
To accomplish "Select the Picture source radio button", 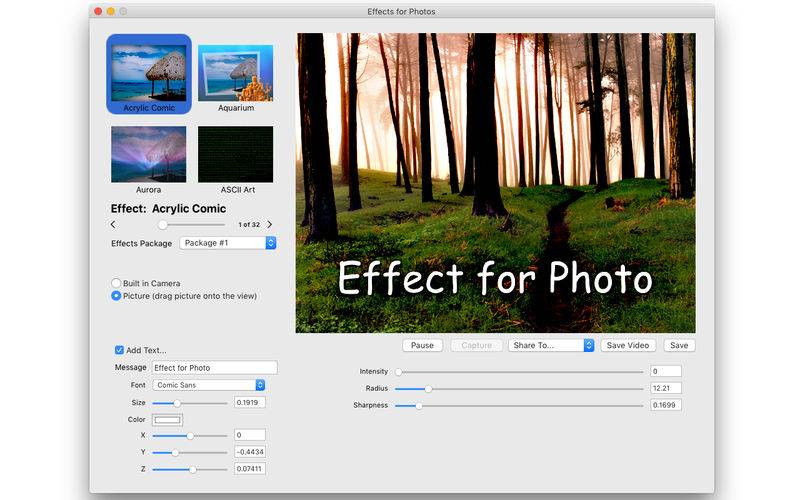I will [x=116, y=296].
